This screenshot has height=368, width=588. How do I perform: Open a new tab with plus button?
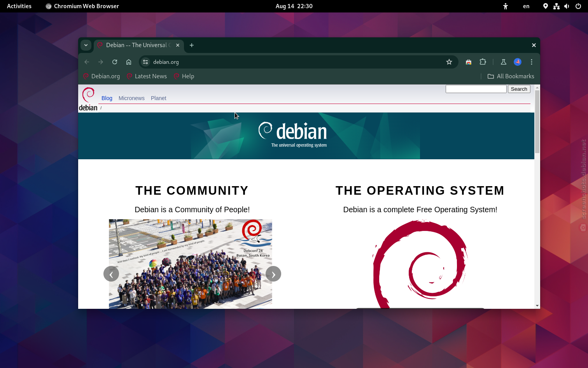click(x=192, y=45)
